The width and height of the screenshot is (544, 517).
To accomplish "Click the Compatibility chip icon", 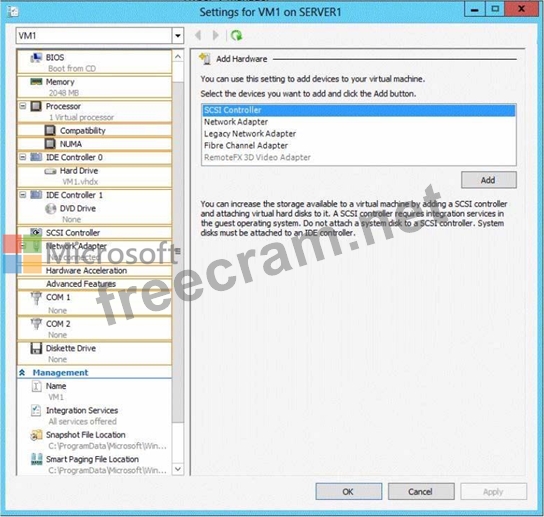I will coord(50,130).
